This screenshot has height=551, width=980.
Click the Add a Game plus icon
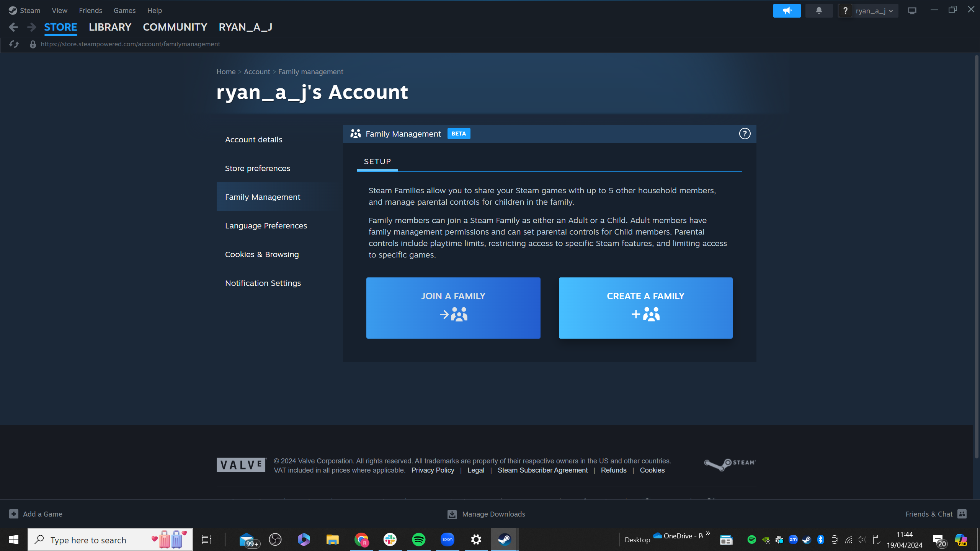click(x=14, y=514)
